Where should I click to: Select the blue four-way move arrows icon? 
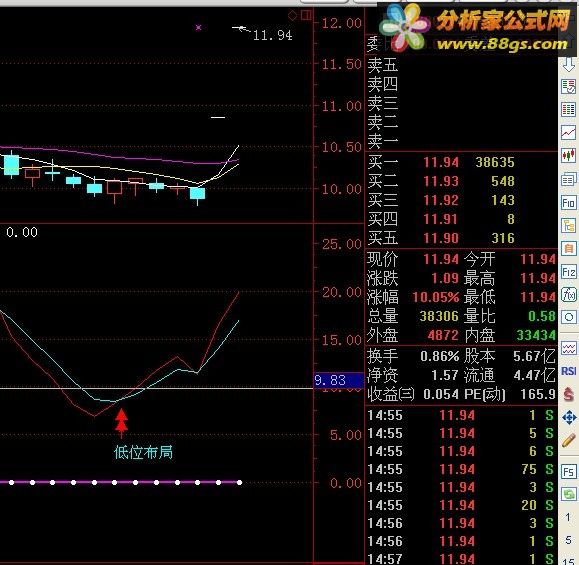click(x=569, y=418)
